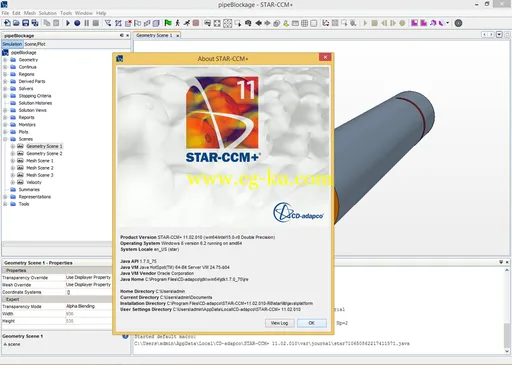512x365 pixels.
Task: Click the scene tab list dropdown arrow
Action: (x=499, y=35)
